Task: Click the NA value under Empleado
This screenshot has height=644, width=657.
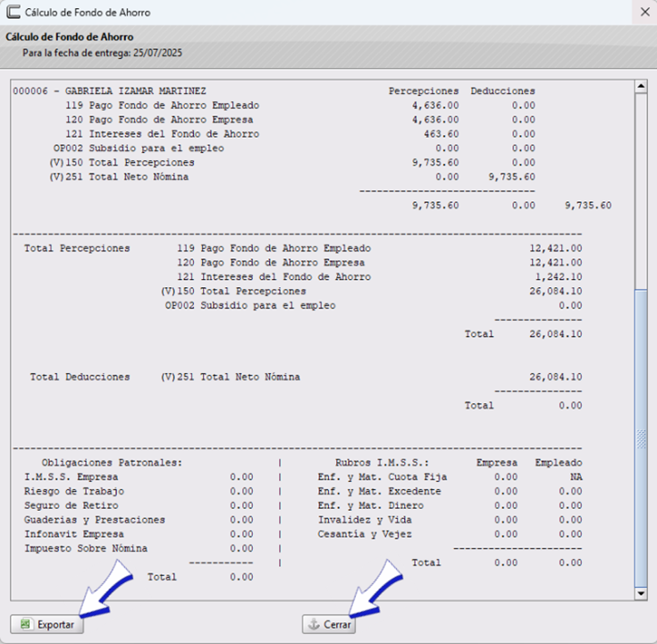Action: (577, 477)
